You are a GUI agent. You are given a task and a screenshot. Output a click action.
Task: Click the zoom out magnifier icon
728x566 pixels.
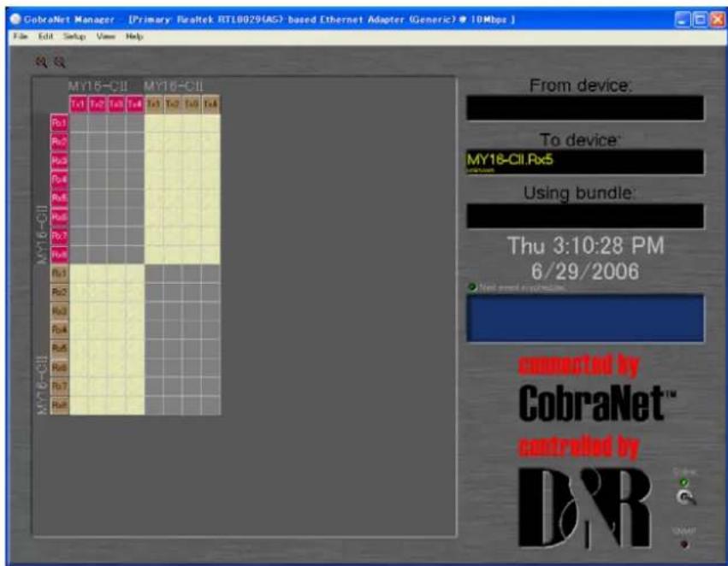(x=59, y=62)
